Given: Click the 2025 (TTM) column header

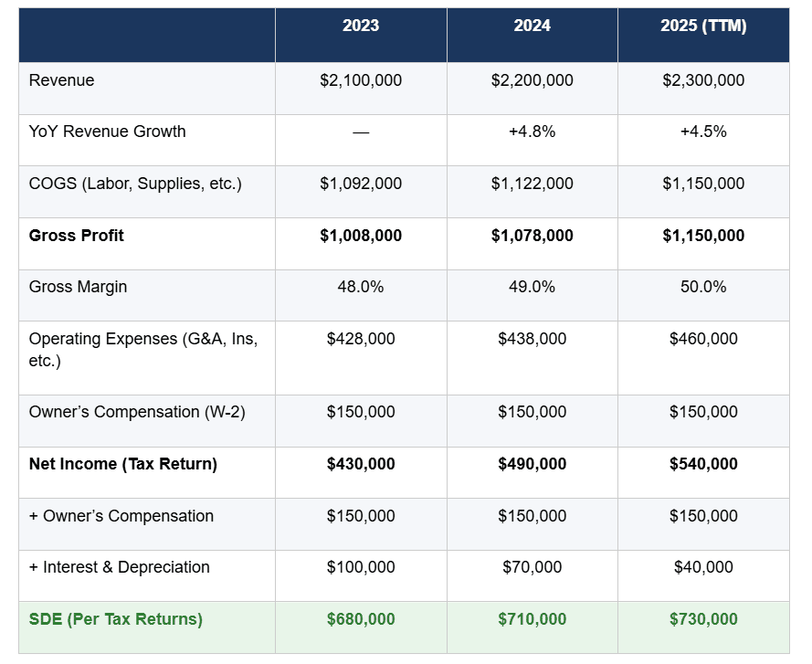Looking at the screenshot, I should 703,26.
